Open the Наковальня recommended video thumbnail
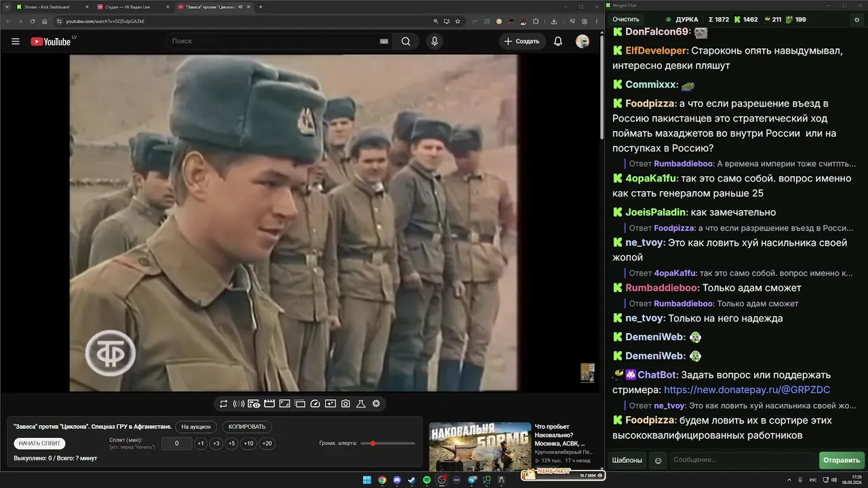Screen dimensions: 868x488 (x=479, y=446)
